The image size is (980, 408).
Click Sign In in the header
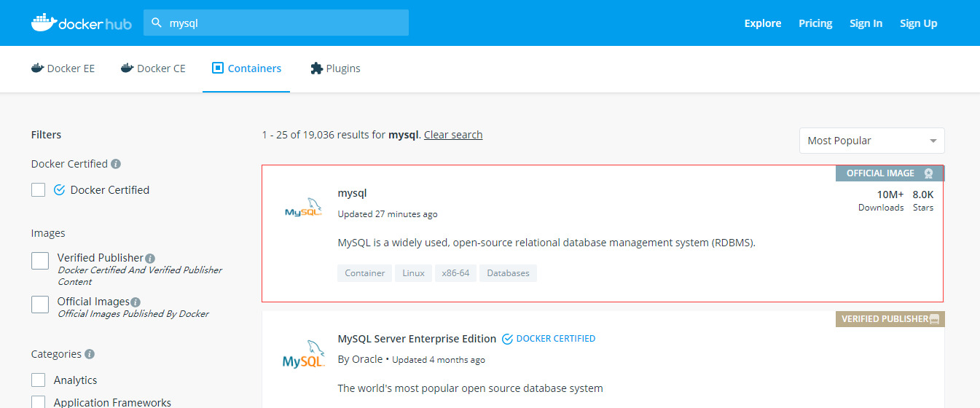(866, 23)
